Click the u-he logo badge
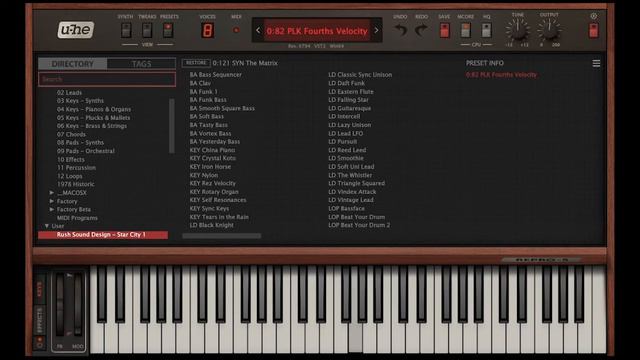This screenshot has width=640, height=360. pos(76,30)
